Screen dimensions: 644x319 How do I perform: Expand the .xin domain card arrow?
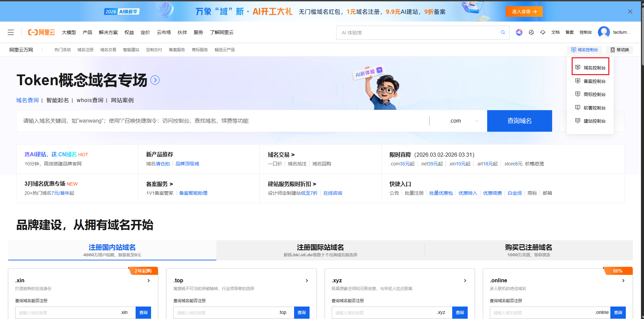[149, 281]
